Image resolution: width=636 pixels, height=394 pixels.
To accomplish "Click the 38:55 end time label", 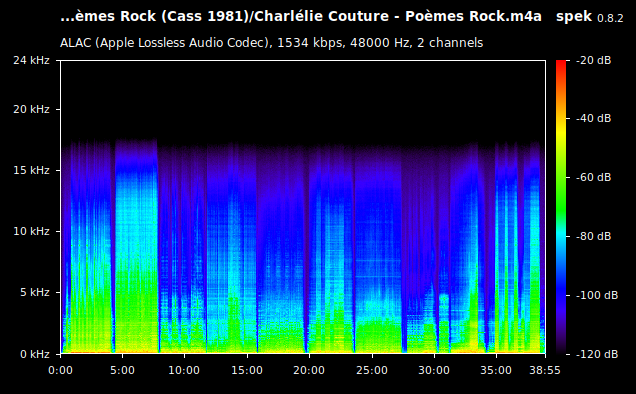I will point(545,370).
